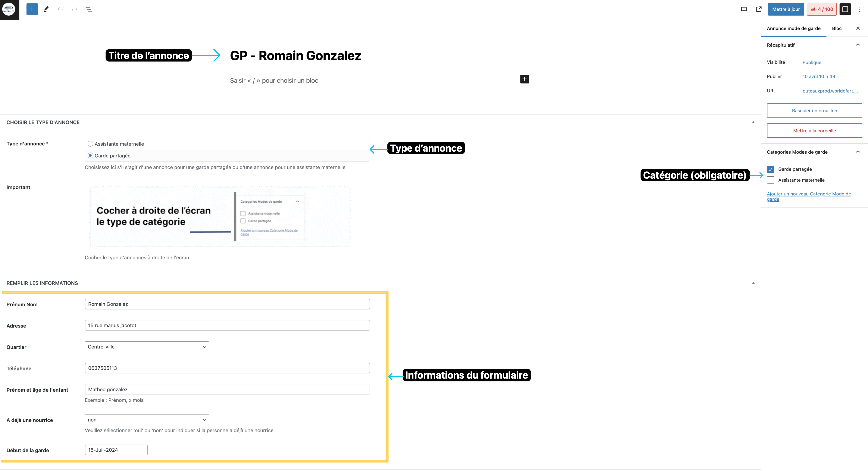868x471 pixels.
Task: Open the document overview list icon
Action: tap(89, 9)
